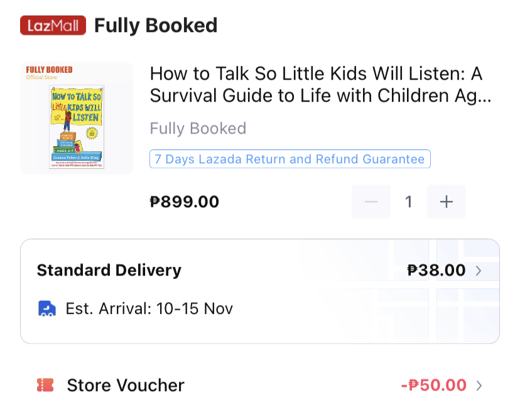Click the ₱38.00 delivery fee

[x=436, y=271]
